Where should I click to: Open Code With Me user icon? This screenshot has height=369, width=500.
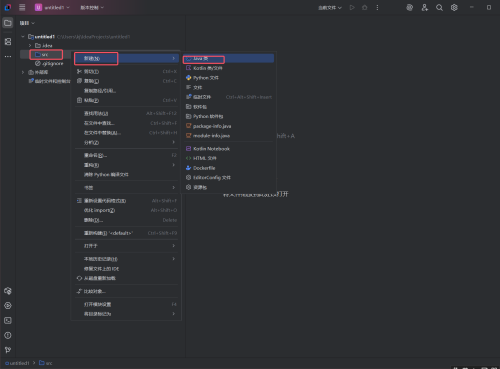(x=424, y=7)
